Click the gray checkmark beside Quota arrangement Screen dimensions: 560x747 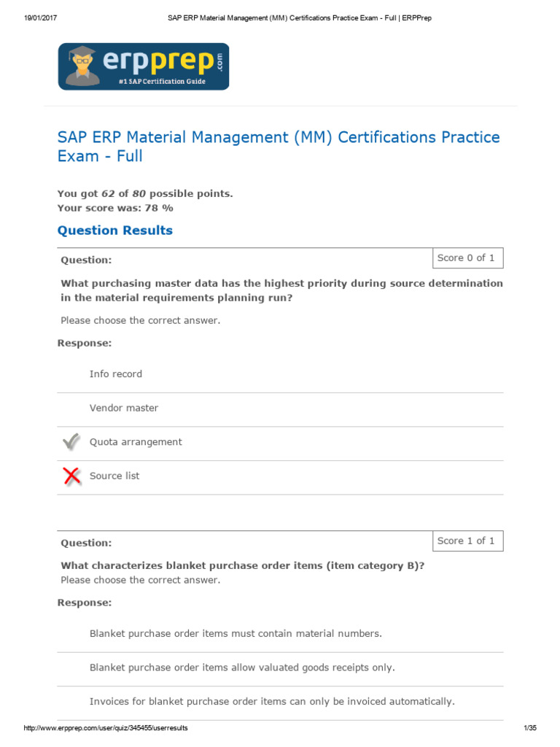71,442
